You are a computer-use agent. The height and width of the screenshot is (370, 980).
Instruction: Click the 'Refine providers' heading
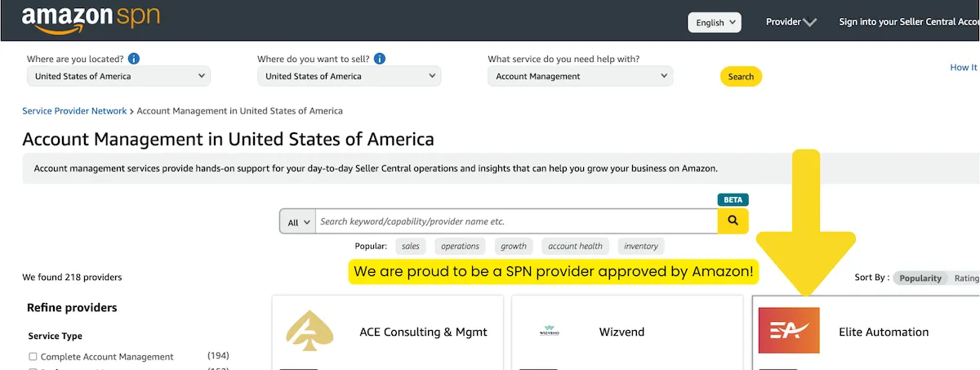click(x=72, y=308)
